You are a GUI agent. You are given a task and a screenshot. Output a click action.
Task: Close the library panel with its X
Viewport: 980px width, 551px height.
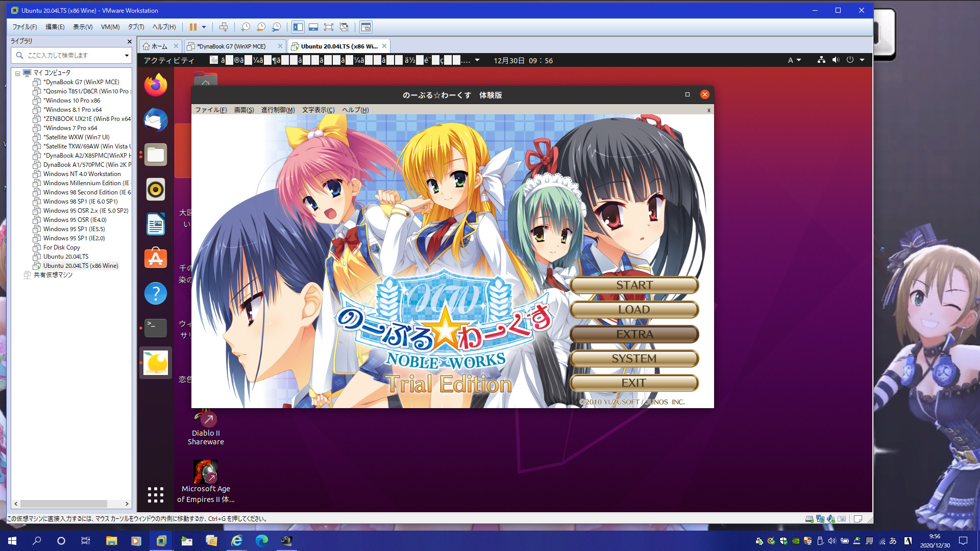[129, 41]
